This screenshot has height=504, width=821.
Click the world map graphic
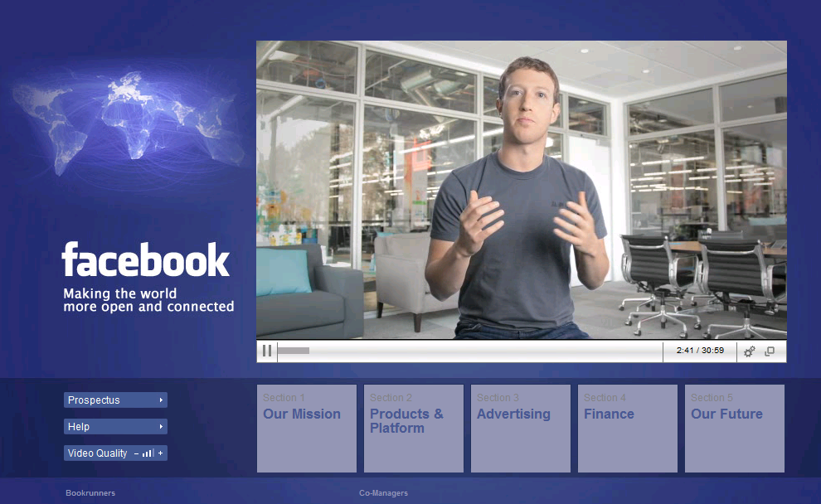[129, 120]
